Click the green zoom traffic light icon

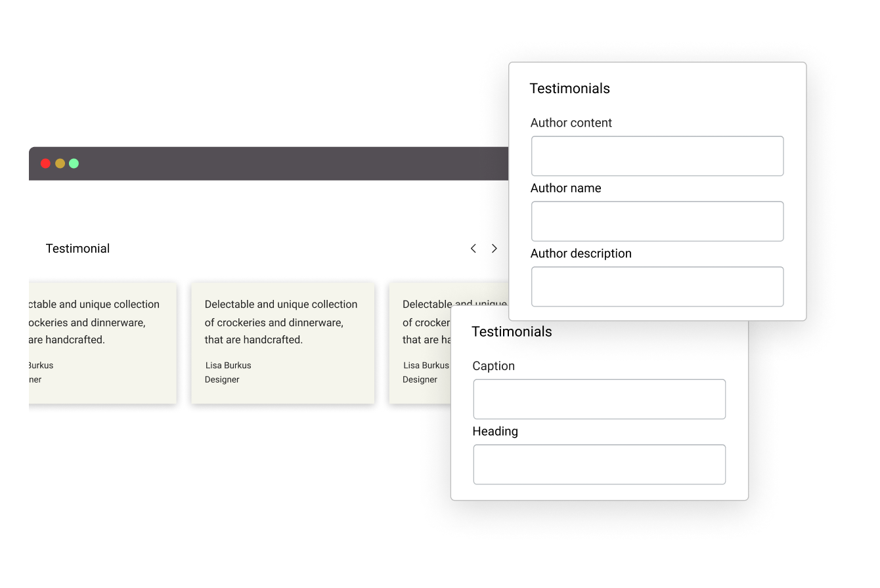74,163
